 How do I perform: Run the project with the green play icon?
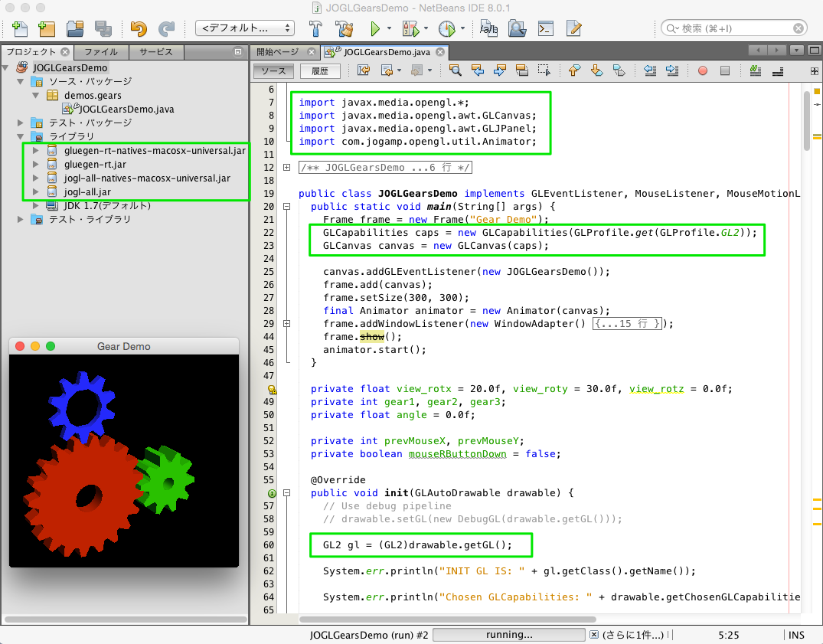pos(375,28)
